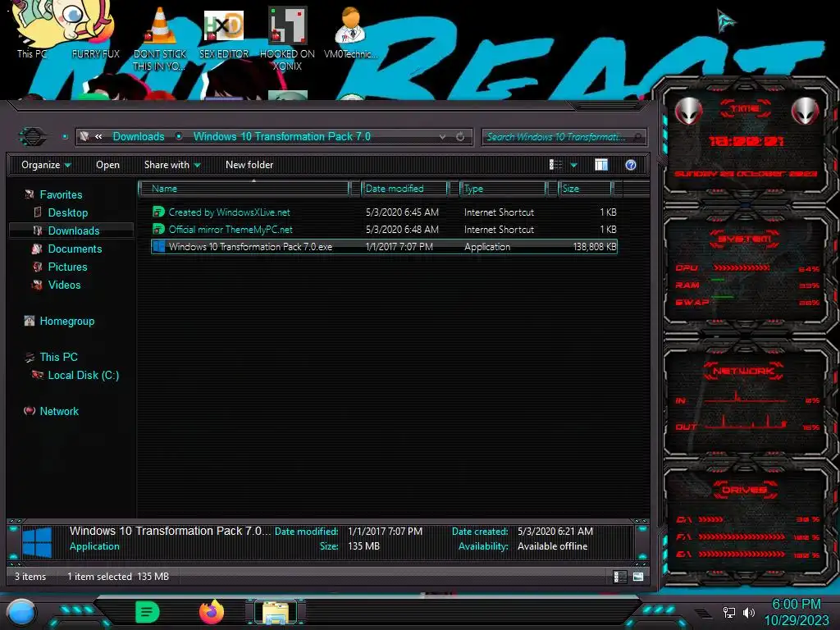The width and height of the screenshot is (840, 630).
Task: Click the Windows 10 Transformation Pack 7.0 breadcrumb
Action: coord(282,137)
